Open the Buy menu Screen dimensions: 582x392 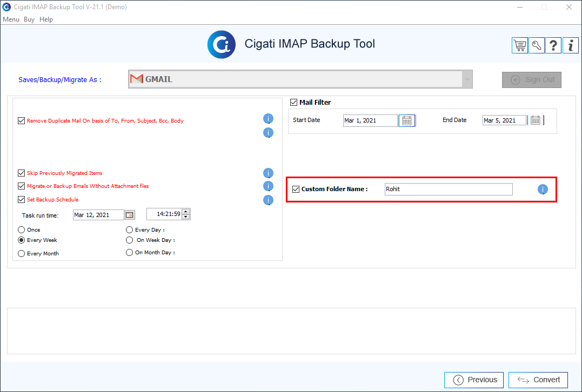click(29, 19)
